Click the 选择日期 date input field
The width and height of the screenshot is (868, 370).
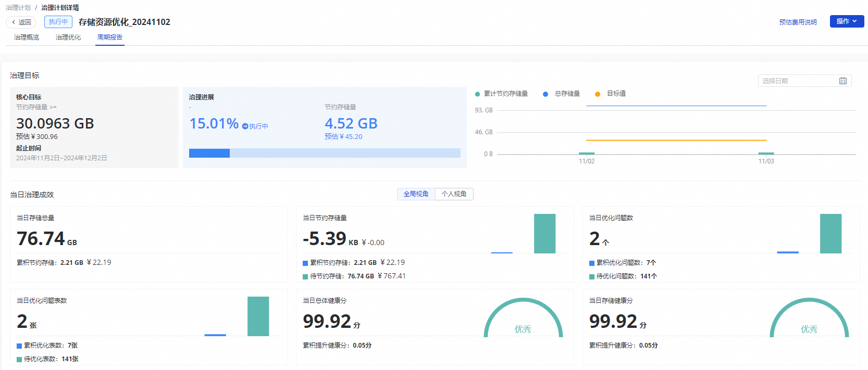pyautogui.click(x=804, y=81)
